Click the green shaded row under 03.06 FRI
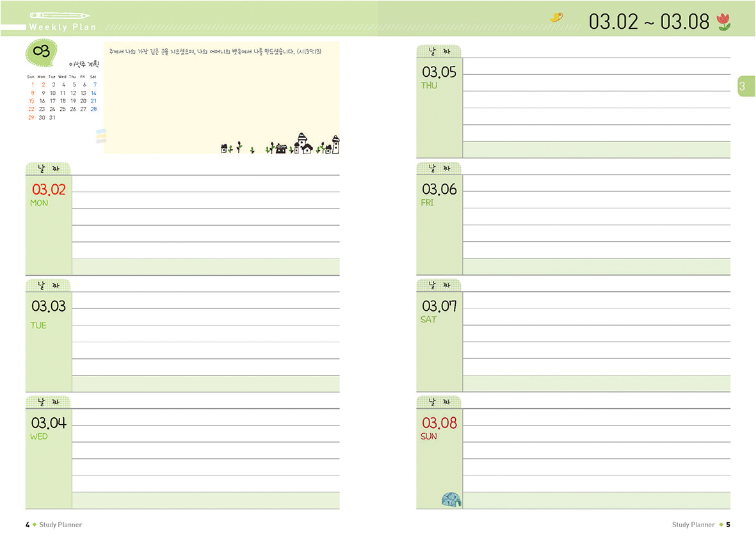756x540 pixels. coord(596,267)
